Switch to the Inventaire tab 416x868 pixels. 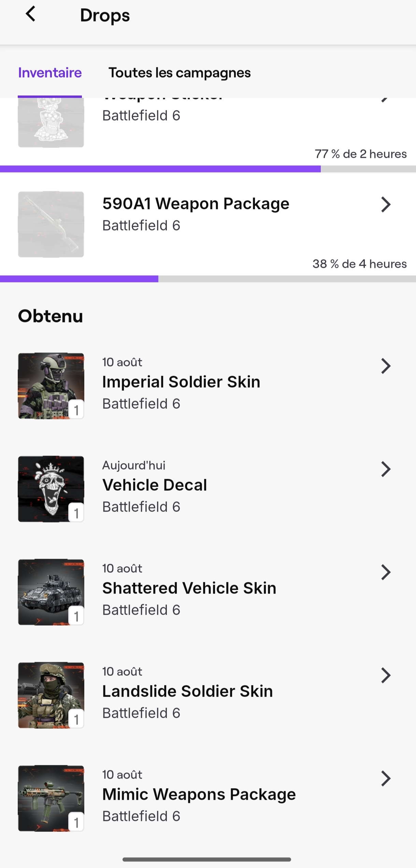[50, 73]
